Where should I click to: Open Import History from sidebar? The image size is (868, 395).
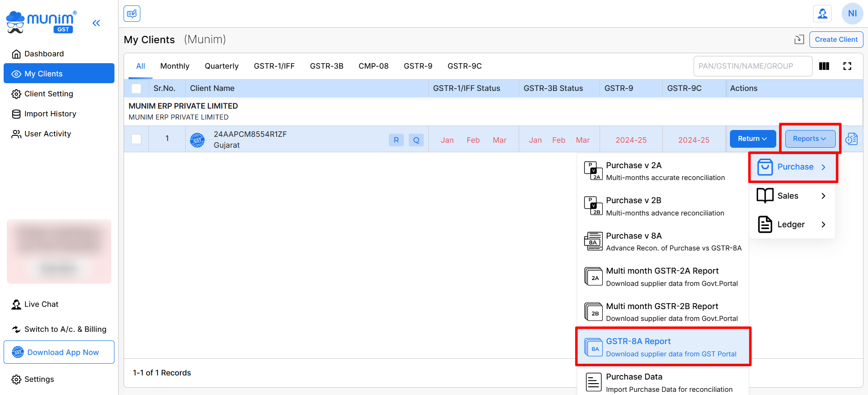[50, 114]
